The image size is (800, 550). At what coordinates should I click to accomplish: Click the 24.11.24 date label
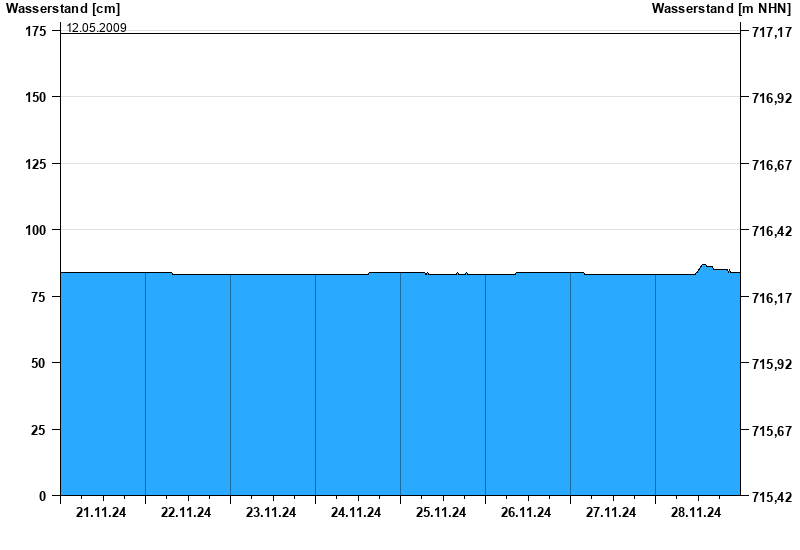(356, 512)
